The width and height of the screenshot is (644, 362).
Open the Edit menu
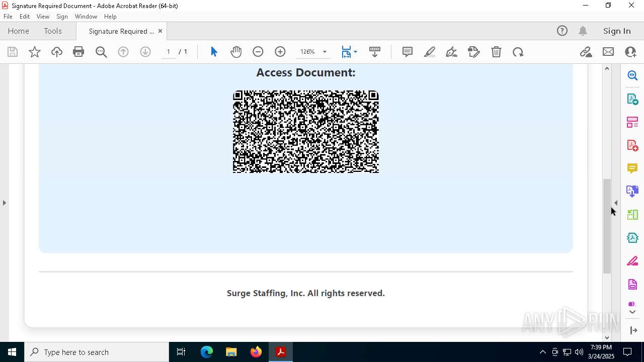25,16
